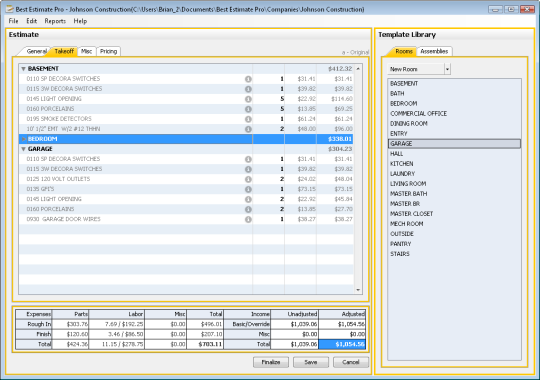
Task: Open info icon for BASEMENT 0145 LIGHT OPENING
Action: point(248,99)
